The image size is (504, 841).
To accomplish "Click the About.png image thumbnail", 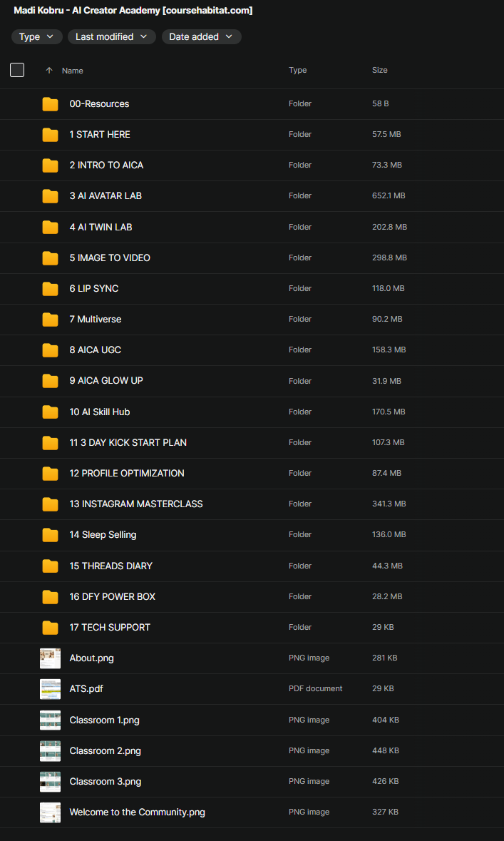I will point(50,658).
